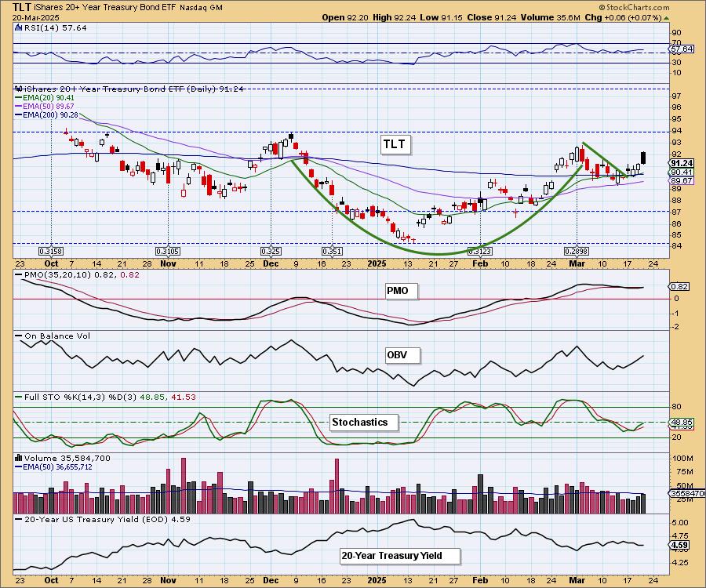Click the 20-Year Treasury Yield annotation box
The height and width of the screenshot is (588, 706).
pos(400,556)
